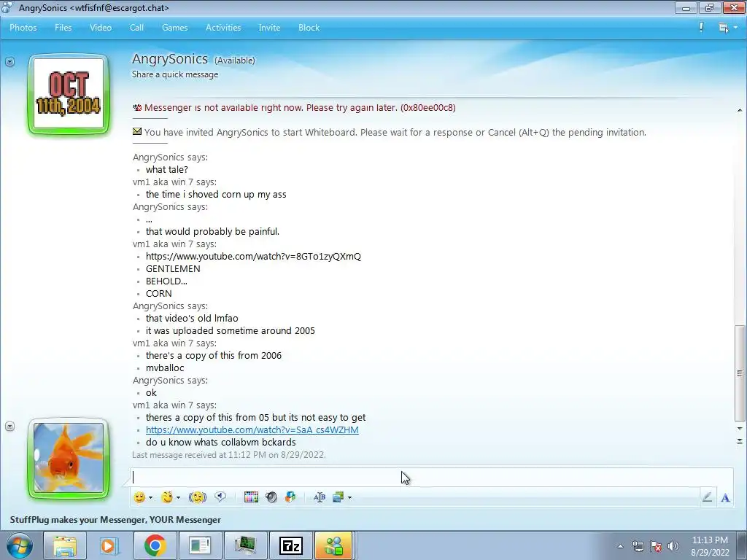
Task: Select the wink icon
Action: point(167,497)
